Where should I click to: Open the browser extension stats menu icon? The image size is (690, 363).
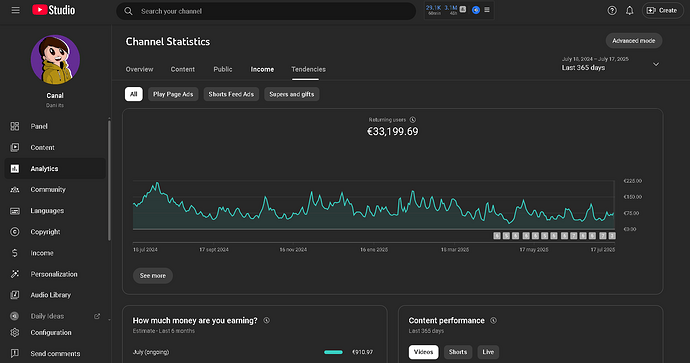487,10
